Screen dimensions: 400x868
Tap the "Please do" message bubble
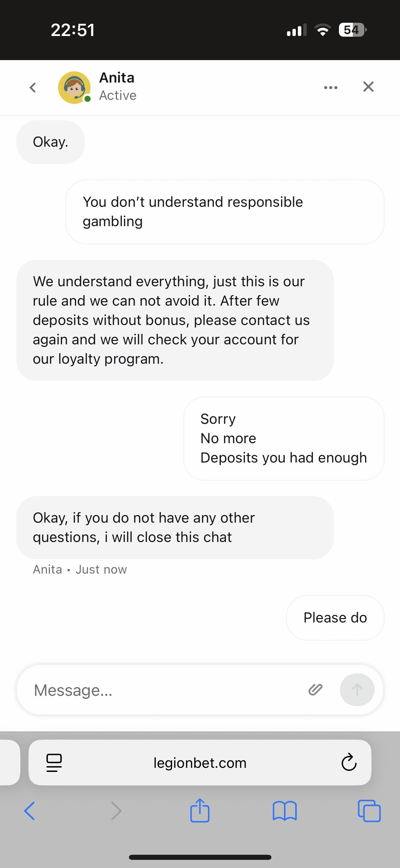click(335, 618)
